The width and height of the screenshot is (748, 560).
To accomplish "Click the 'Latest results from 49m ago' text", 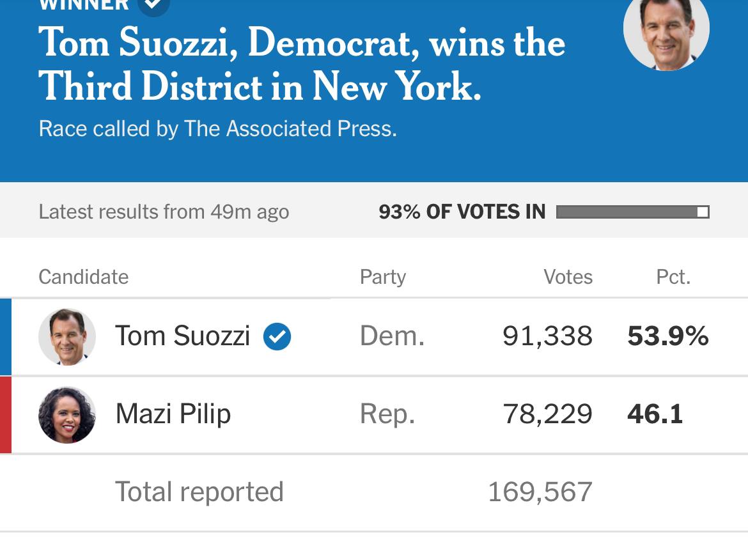I will (164, 212).
